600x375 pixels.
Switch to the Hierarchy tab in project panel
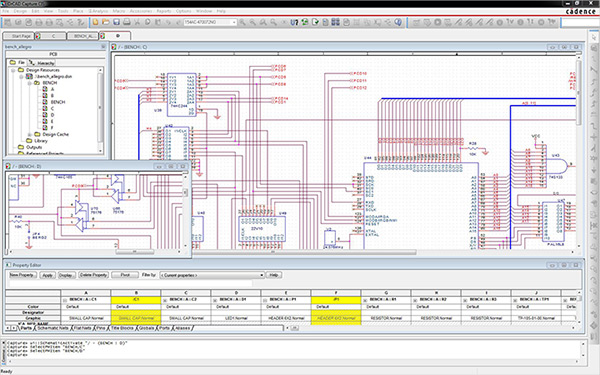43,63
